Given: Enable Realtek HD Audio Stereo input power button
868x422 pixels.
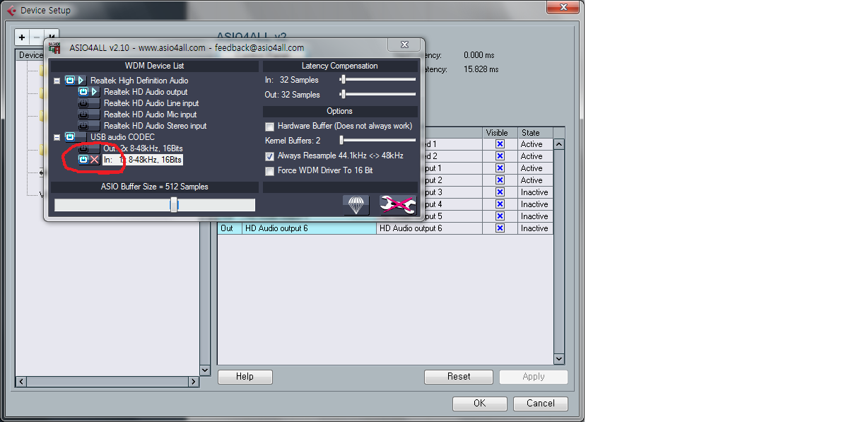Looking at the screenshot, I should coord(83,126).
